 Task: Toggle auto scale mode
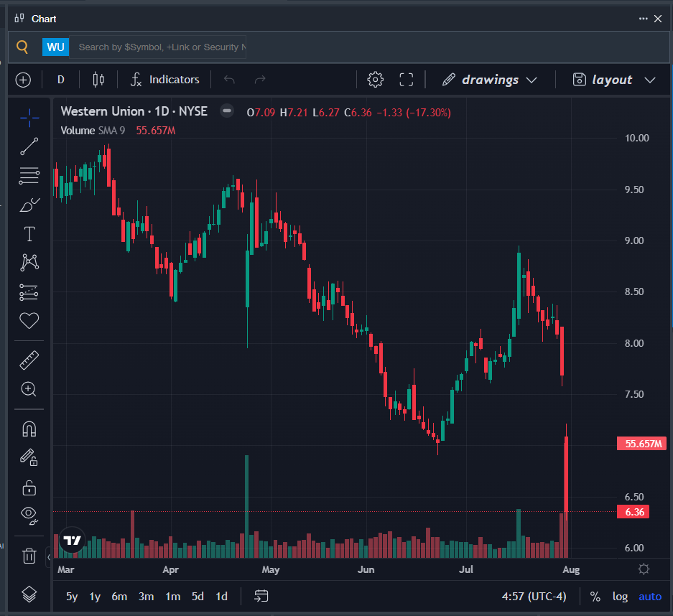pyautogui.click(x=650, y=597)
